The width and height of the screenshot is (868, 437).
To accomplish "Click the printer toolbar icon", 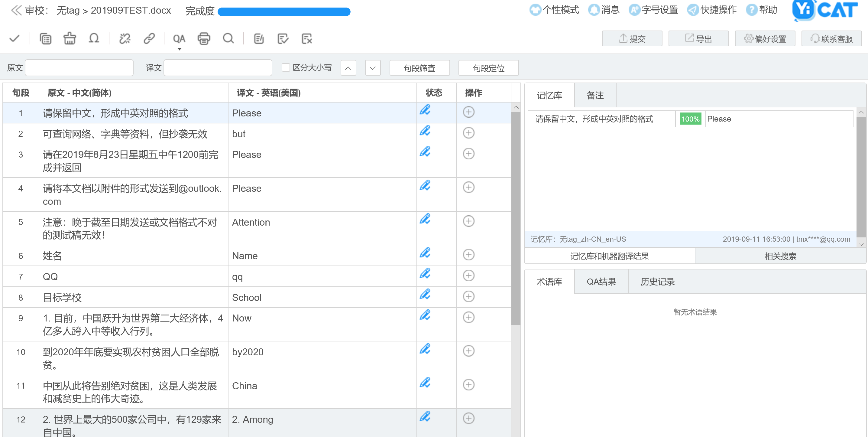I will [x=203, y=38].
